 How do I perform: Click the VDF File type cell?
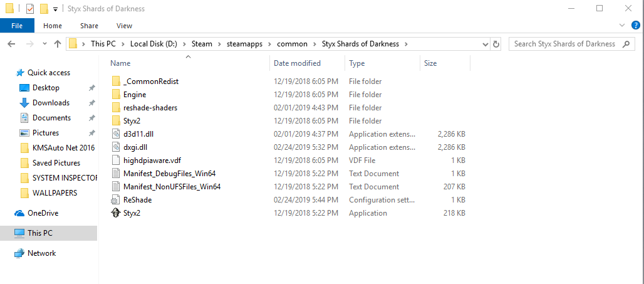362,160
